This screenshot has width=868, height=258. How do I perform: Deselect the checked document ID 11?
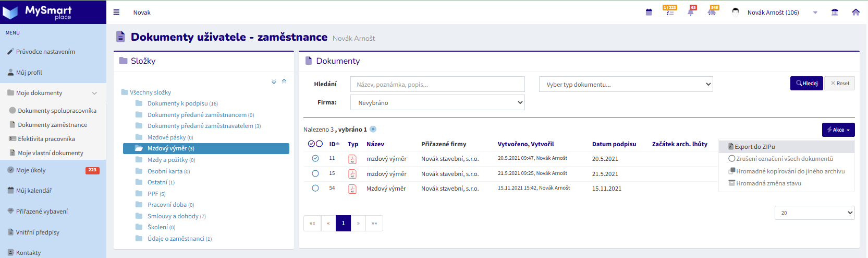(315, 158)
